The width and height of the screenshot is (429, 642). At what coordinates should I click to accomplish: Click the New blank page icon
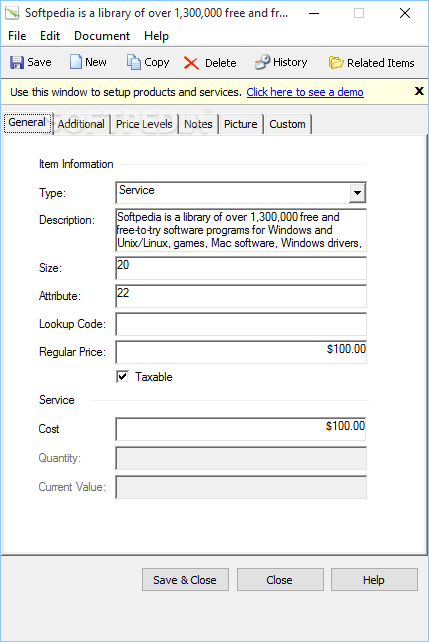[76, 62]
